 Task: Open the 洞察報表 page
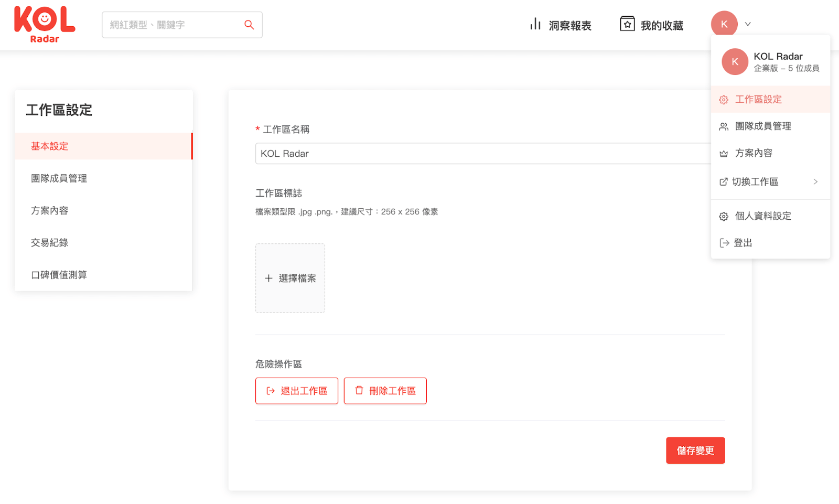click(x=561, y=25)
